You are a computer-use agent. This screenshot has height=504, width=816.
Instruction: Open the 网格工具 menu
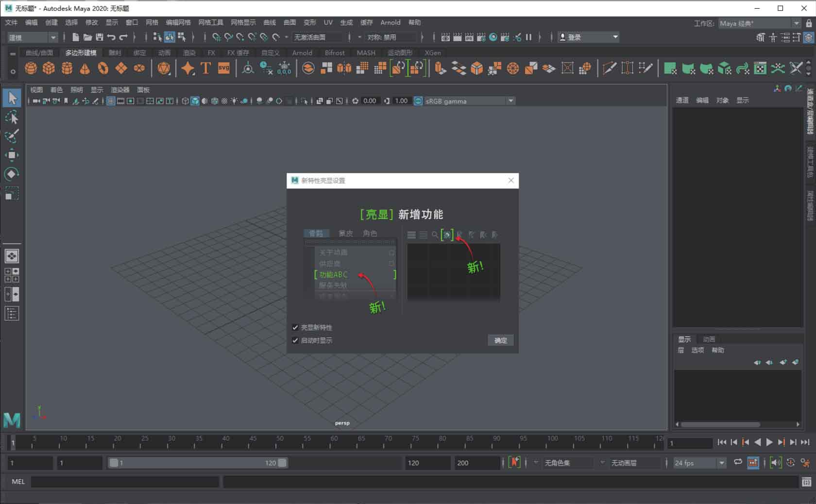tap(211, 22)
